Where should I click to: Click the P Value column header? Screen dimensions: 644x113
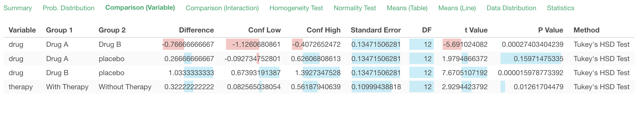coord(551,30)
